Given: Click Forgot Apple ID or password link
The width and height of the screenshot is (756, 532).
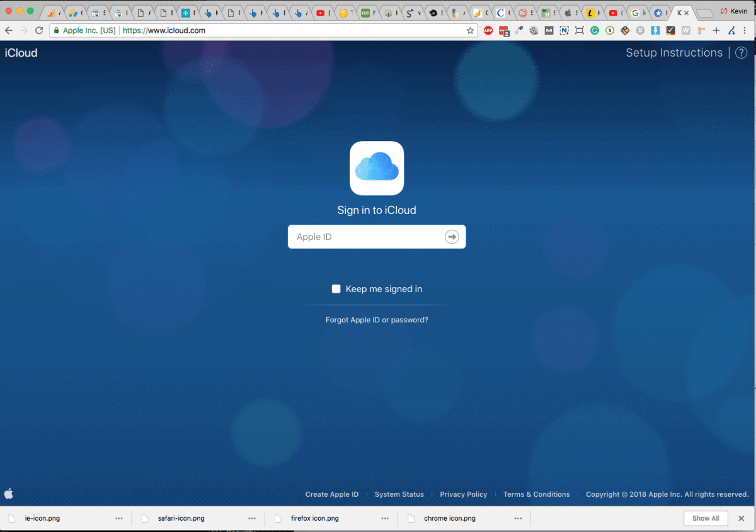Looking at the screenshot, I should point(377,320).
